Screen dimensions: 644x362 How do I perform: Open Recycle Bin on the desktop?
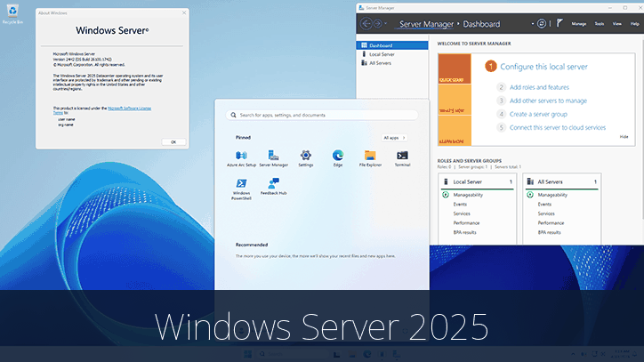pos(12,13)
